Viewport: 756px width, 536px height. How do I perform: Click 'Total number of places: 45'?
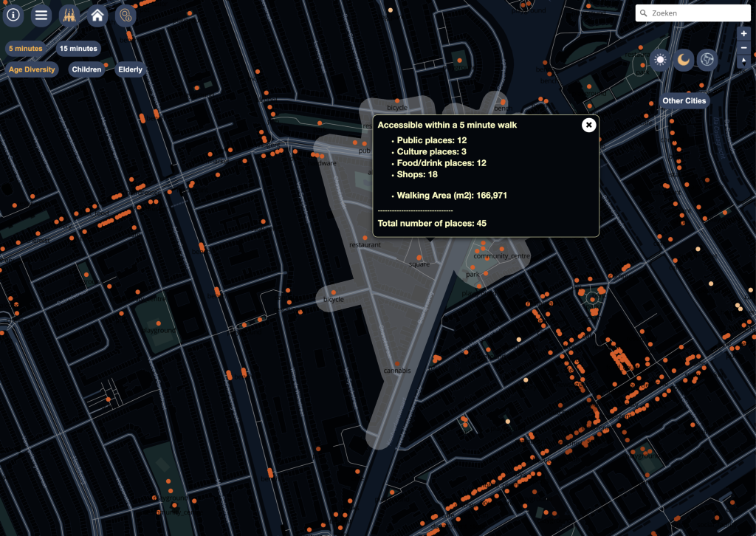432,223
